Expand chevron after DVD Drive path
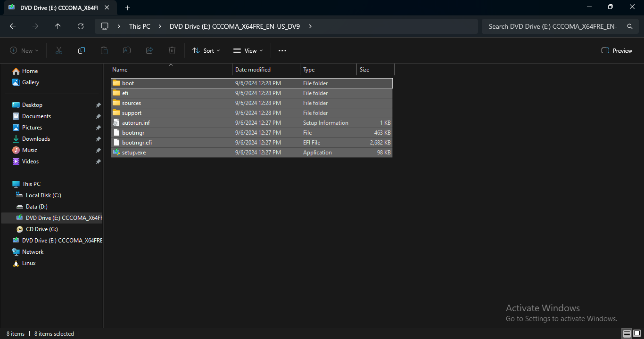Image resolution: width=644 pixels, height=339 pixels. (310, 26)
